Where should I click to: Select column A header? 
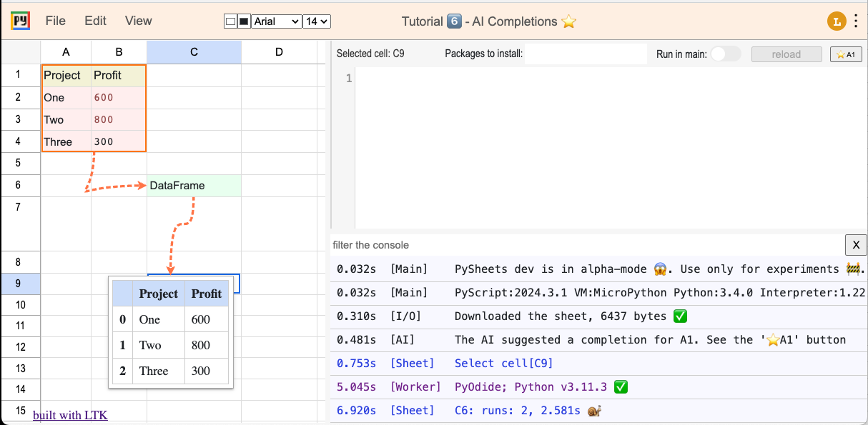tap(66, 51)
